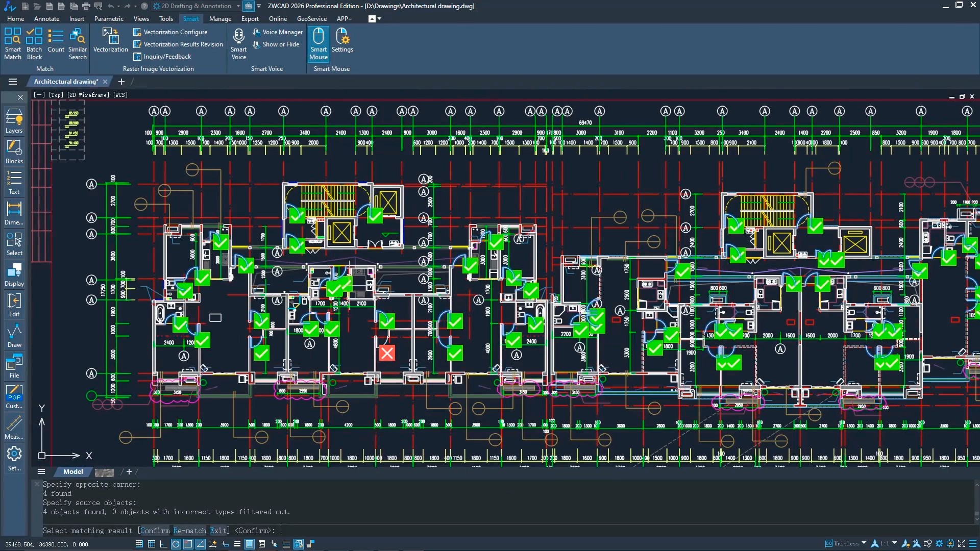Add a new drawing tab with plus
The width and height of the screenshot is (980, 551).
121,82
